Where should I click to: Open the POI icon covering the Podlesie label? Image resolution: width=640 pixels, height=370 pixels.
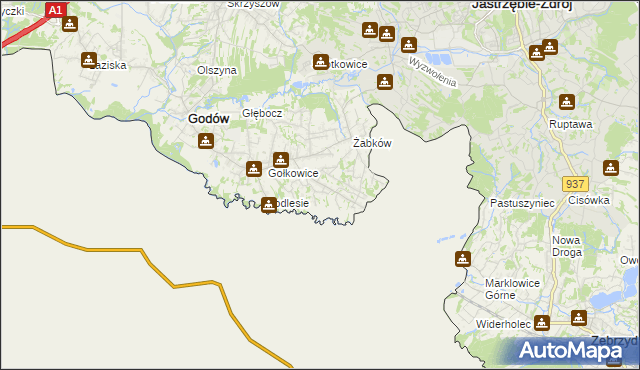tap(269, 205)
